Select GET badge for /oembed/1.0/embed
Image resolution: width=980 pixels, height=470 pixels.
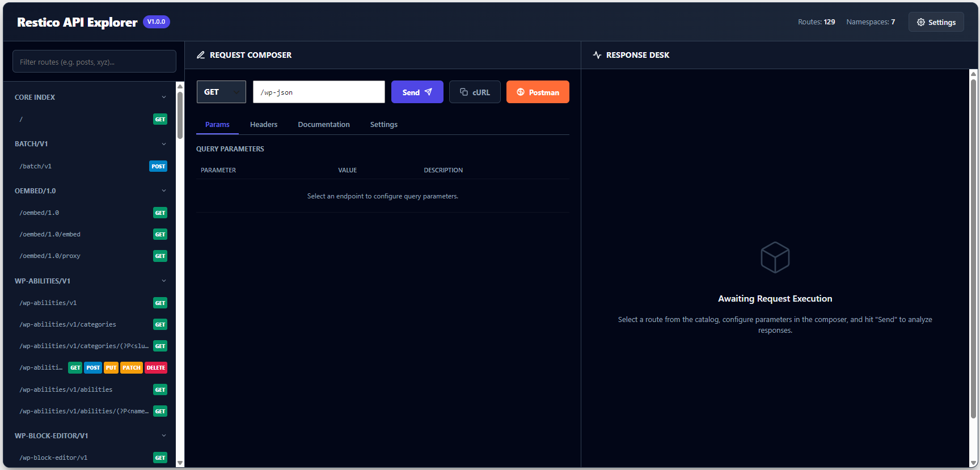tap(160, 234)
